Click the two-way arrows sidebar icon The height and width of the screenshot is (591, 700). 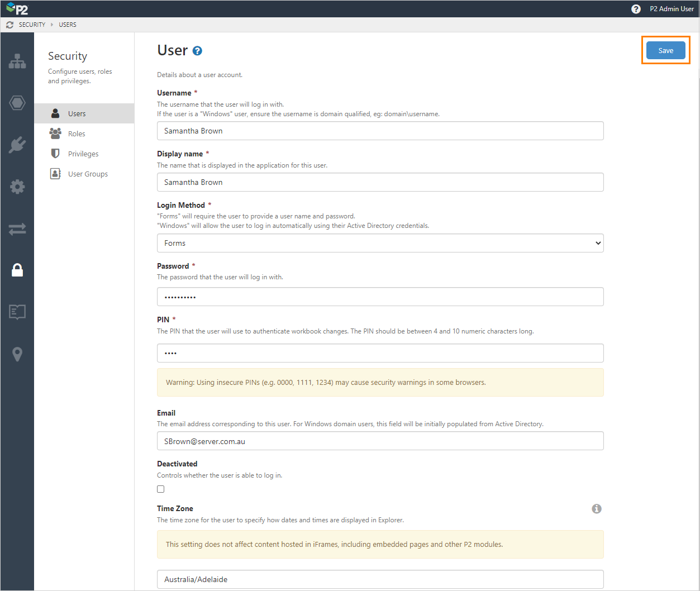(17, 228)
